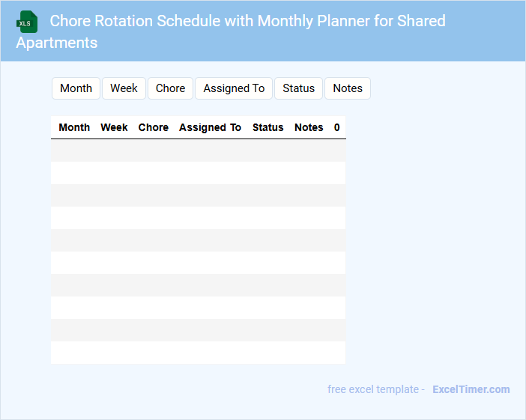Click the Month column header in table

pyautogui.click(x=74, y=127)
